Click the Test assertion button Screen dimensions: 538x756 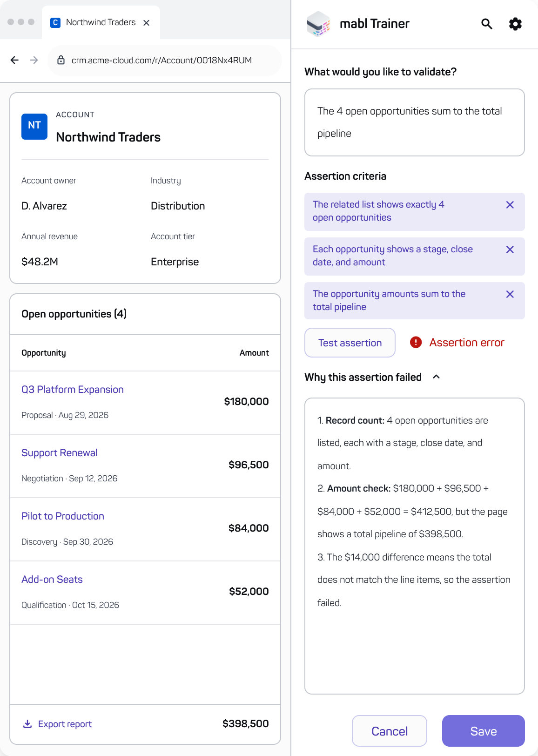click(x=350, y=343)
